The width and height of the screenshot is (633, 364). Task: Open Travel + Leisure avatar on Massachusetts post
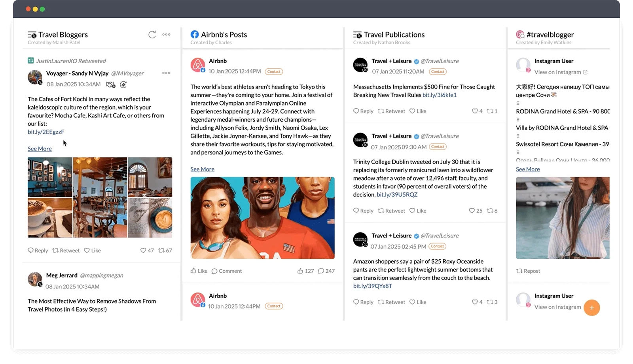click(360, 65)
